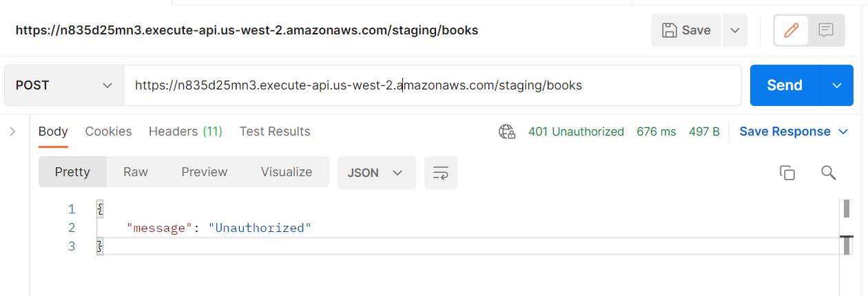
Task: Copy response body with the copy icon
Action: [787, 173]
